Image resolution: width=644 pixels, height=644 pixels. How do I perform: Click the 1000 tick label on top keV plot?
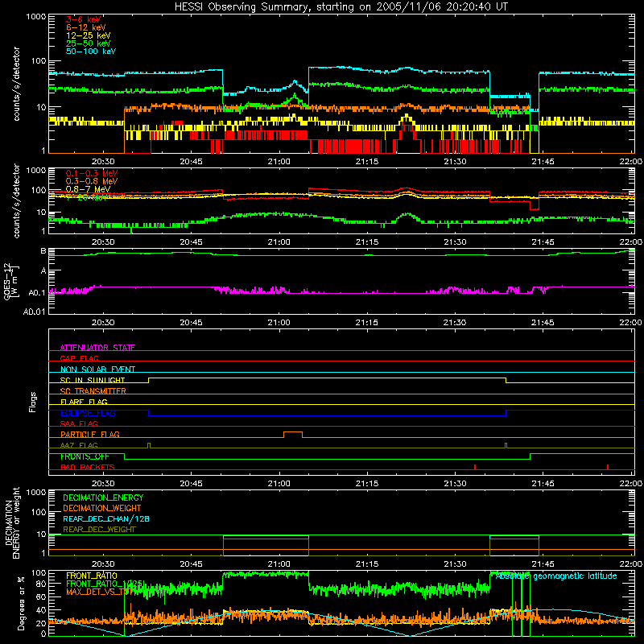(x=35, y=17)
